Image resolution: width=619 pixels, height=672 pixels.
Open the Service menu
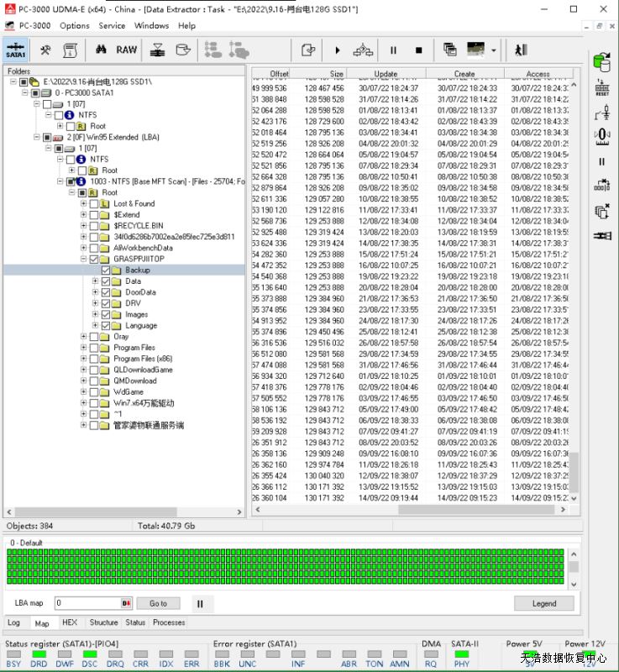tap(112, 25)
